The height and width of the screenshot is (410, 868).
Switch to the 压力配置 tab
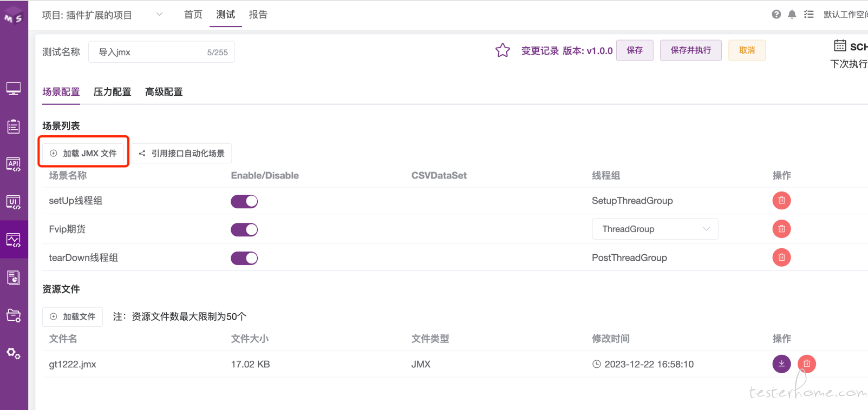(112, 92)
